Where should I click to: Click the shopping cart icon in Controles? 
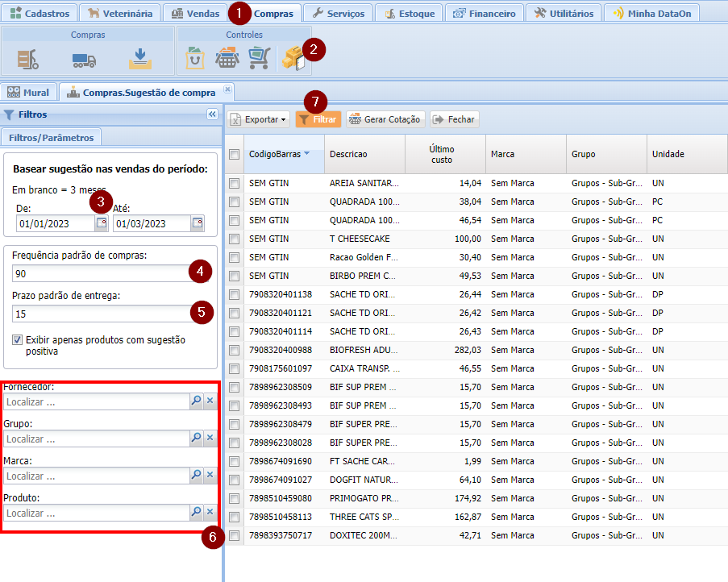[259, 59]
